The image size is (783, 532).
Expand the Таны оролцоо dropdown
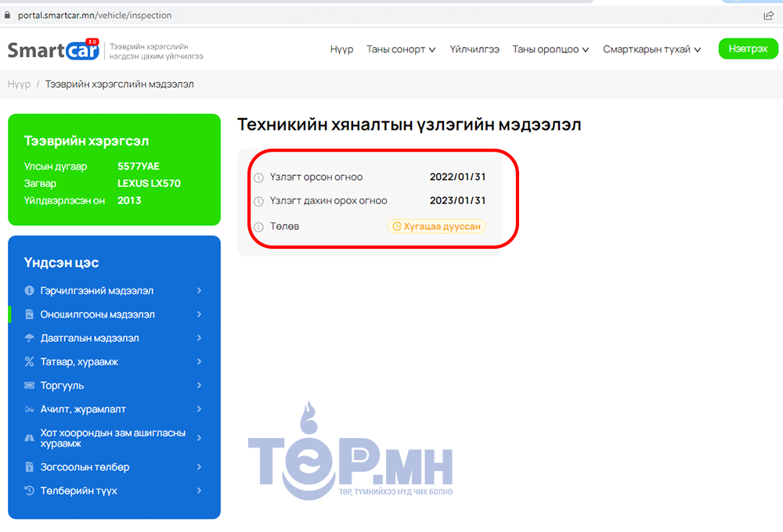[x=550, y=49]
